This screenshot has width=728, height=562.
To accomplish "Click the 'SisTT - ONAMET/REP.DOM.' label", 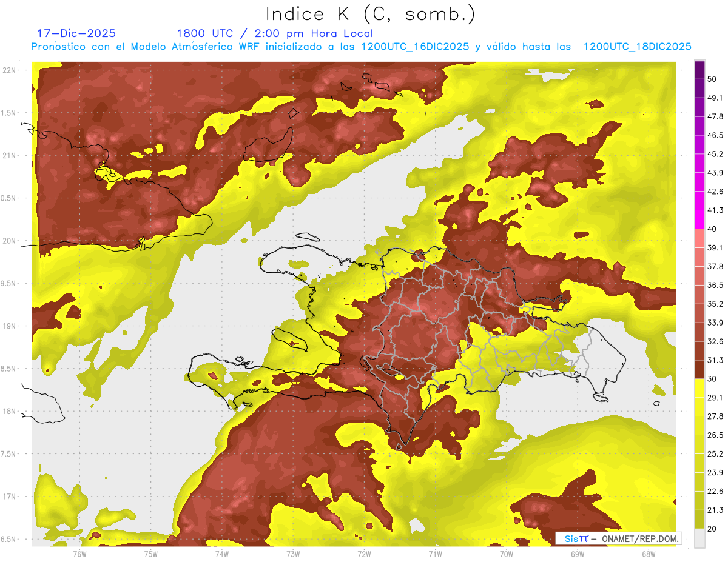I will pyautogui.click(x=618, y=538).
